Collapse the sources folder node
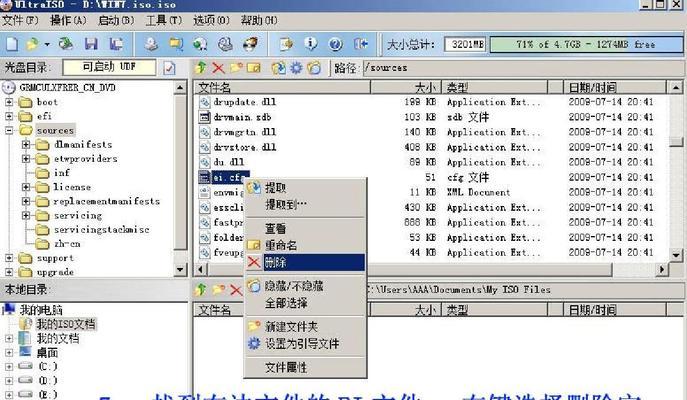 tap(9, 130)
